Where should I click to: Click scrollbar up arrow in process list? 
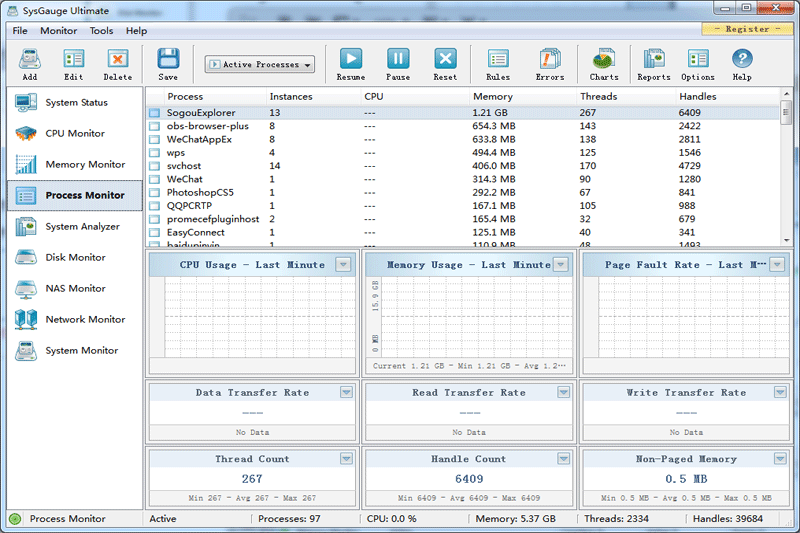(786, 94)
